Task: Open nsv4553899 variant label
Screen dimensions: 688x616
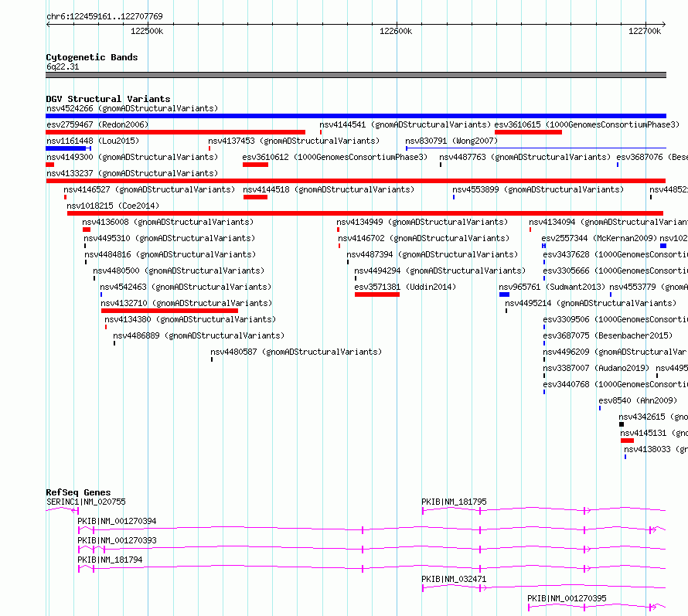Action: click(538, 189)
